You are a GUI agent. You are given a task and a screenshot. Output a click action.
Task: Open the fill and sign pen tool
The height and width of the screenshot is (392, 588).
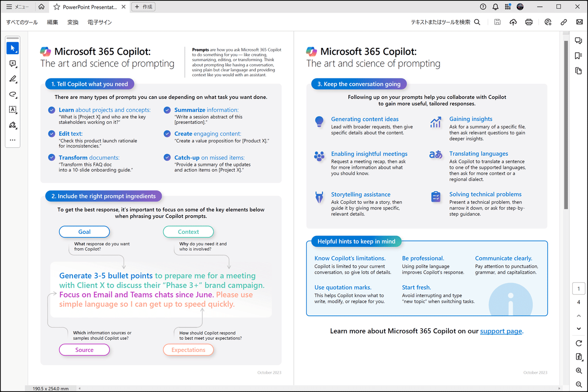point(13,125)
